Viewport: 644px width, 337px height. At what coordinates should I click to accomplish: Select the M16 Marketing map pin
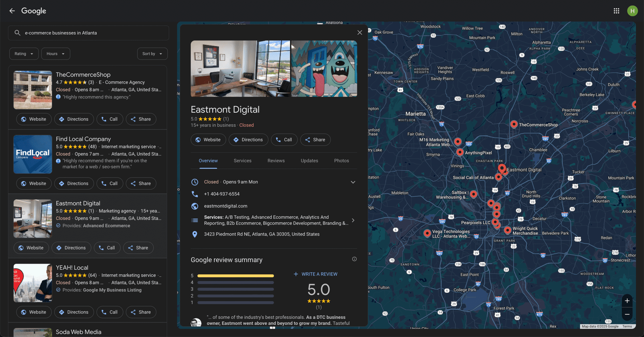(458, 141)
